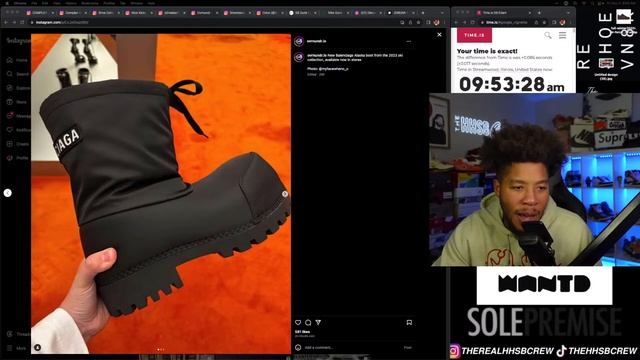This screenshot has height=360, width=640.
Task: Click the carousel dot indicators under the photo
Action: 161,349
